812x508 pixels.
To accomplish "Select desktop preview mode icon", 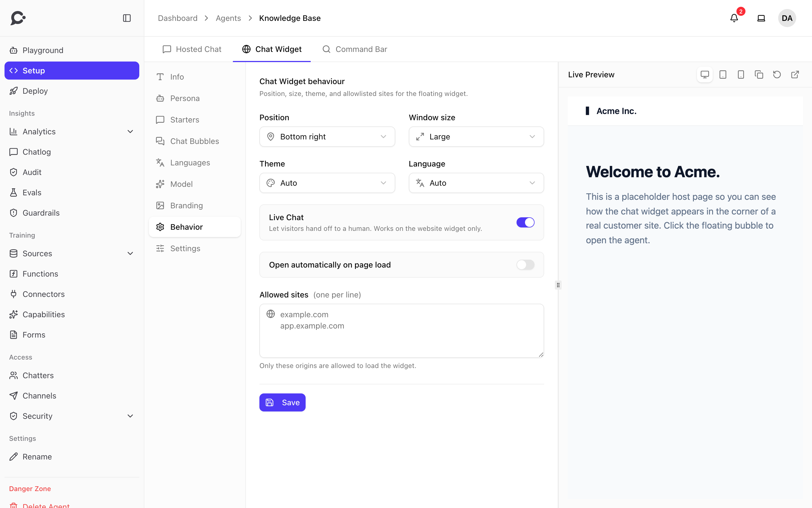I will coord(705,75).
